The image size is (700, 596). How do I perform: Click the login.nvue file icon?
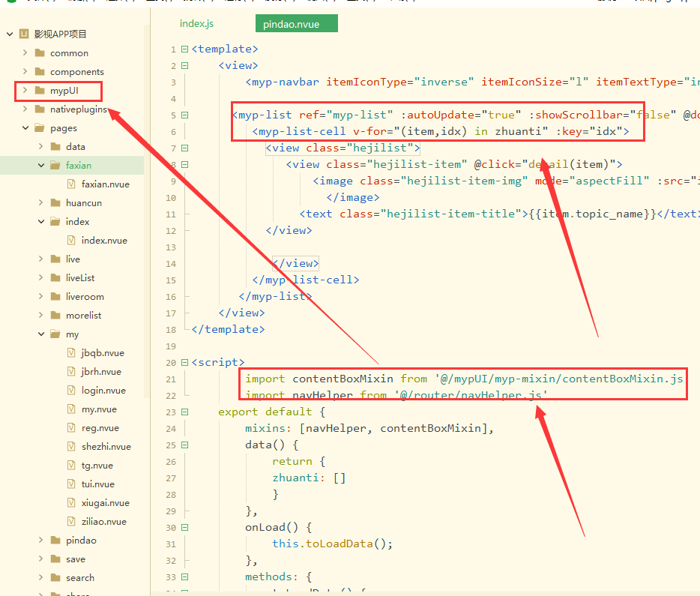pos(71,390)
